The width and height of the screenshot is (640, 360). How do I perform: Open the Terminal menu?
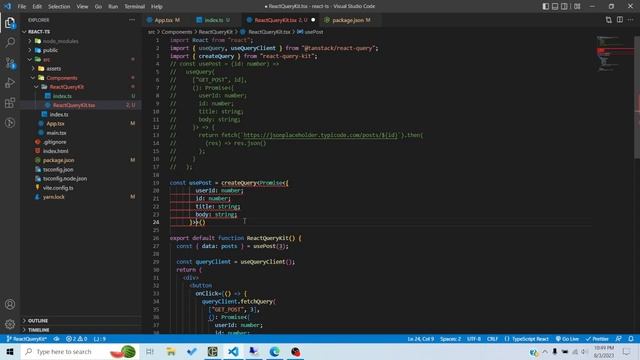pyautogui.click(x=135, y=7)
